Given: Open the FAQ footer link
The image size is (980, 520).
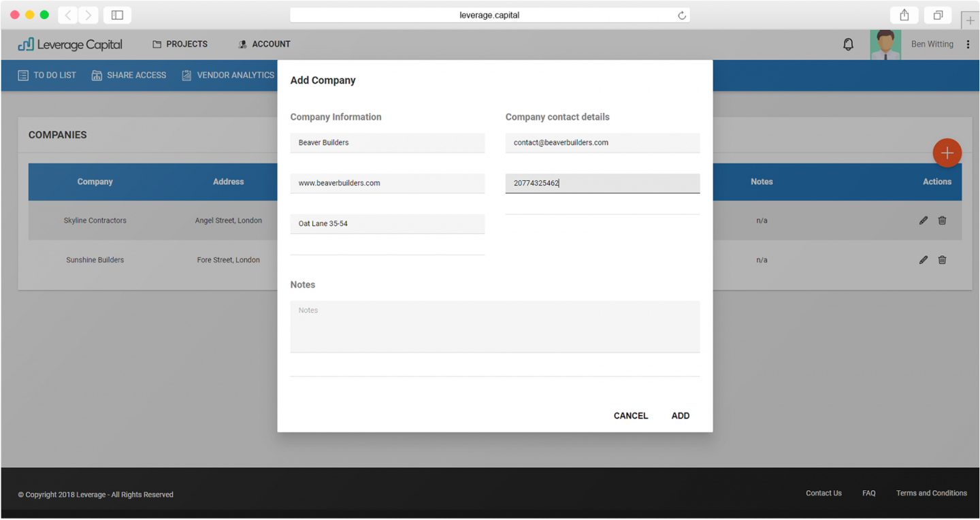Looking at the screenshot, I should tap(869, 493).
